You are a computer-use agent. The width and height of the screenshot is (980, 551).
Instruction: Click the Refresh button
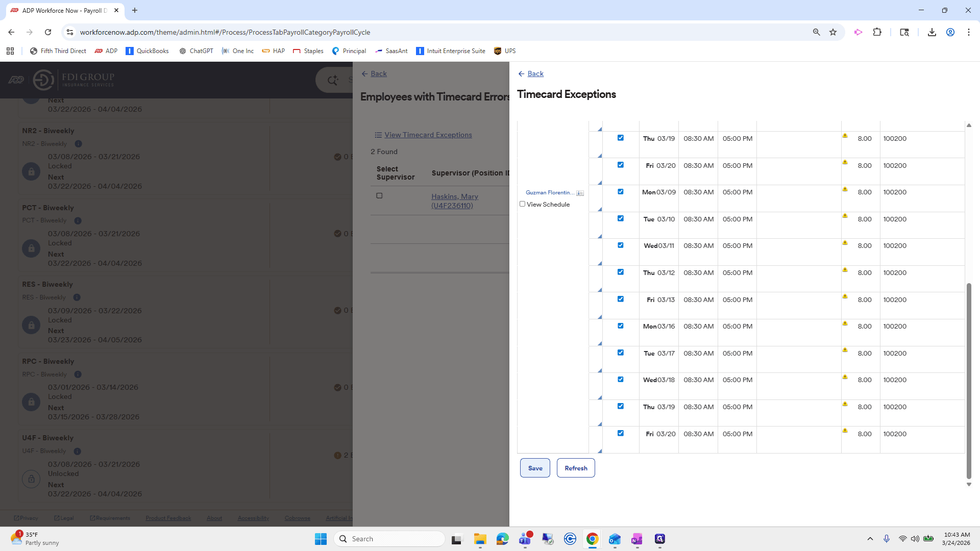click(576, 468)
